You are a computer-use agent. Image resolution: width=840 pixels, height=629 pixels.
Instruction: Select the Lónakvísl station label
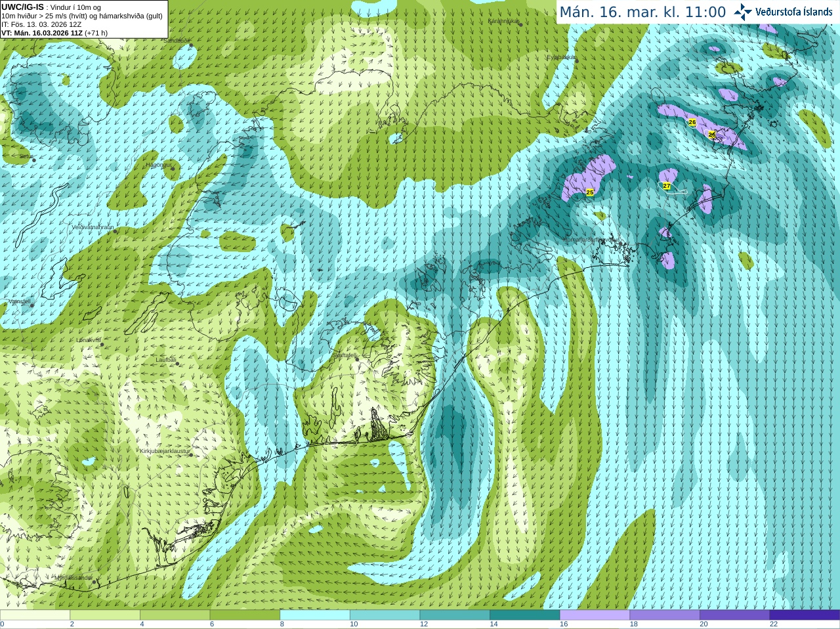(89, 340)
